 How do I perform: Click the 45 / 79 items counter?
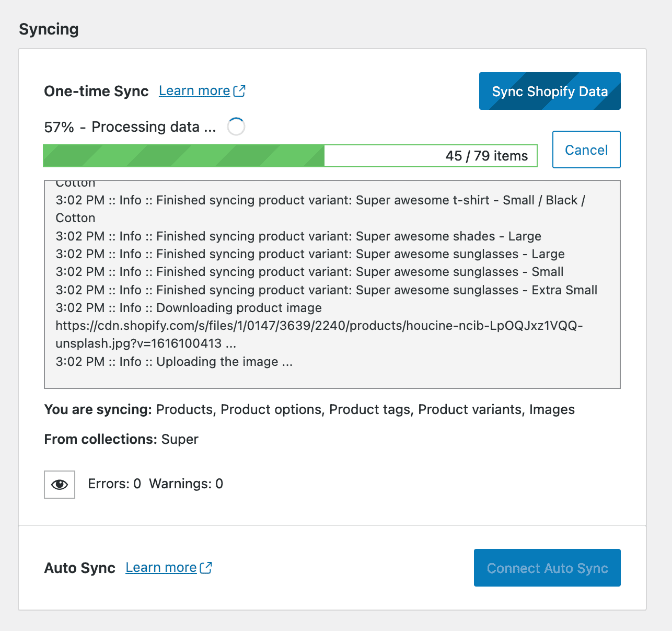(486, 156)
